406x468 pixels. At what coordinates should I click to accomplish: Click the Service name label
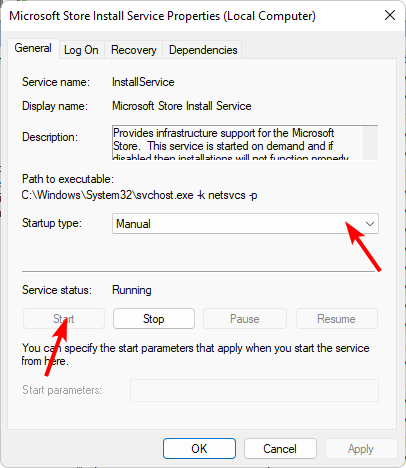pyautogui.click(x=56, y=82)
